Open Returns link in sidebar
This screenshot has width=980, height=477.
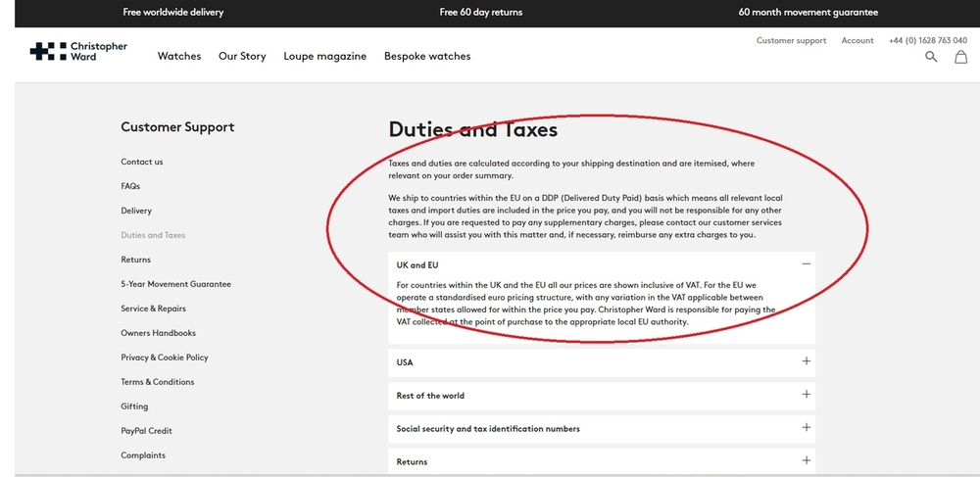[x=135, y=260]
